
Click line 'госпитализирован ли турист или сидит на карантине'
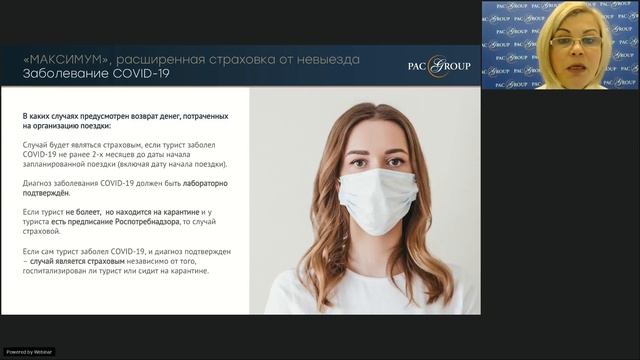tap(116, 271)
